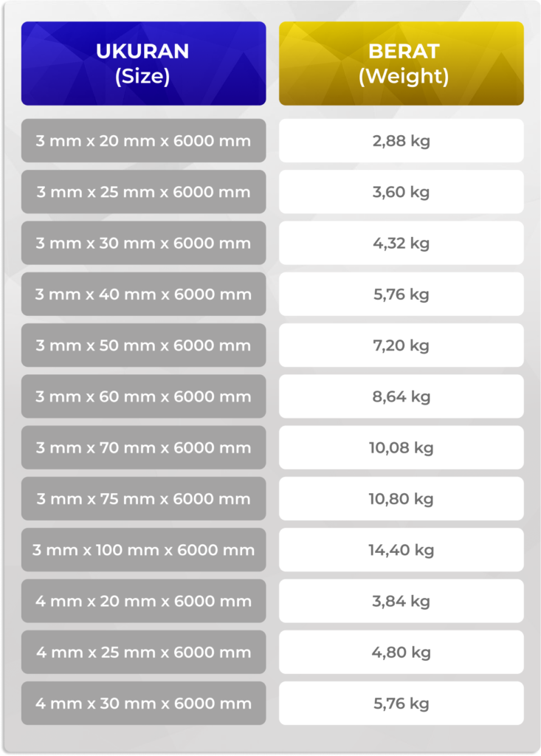Select the 3 mm x 100 mm x 6000 mm size
Screen dimensions: 541x756
143,550
